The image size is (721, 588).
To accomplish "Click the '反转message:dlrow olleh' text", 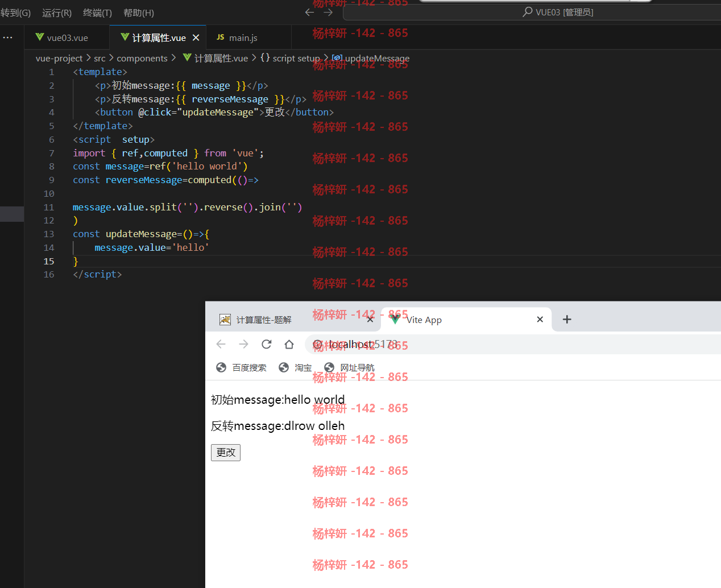I will (x=278, y=426).
